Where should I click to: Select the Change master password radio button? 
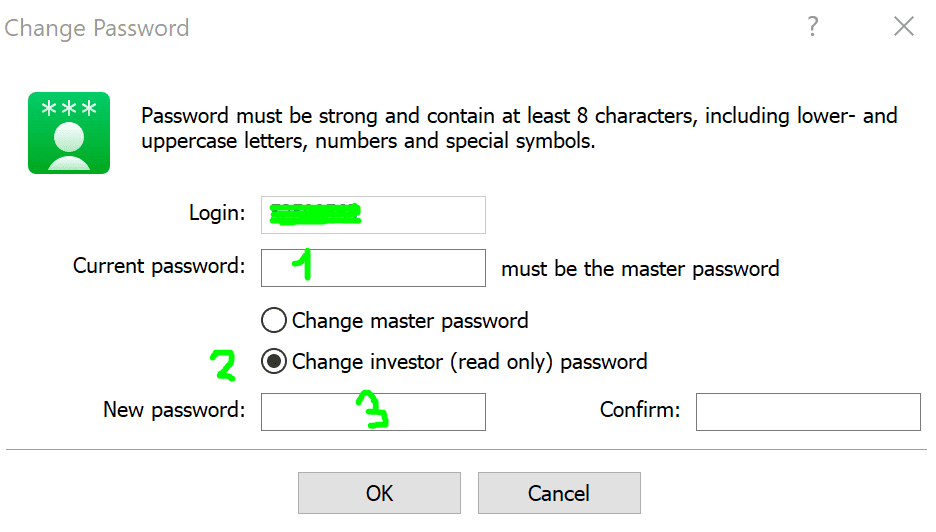pyautogui.click(x=273, y=321)
